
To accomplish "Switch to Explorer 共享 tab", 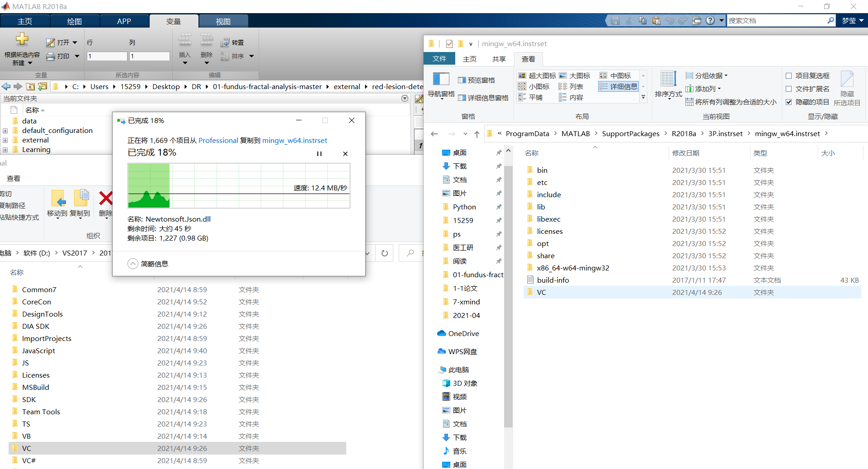I will coord(499,59).
